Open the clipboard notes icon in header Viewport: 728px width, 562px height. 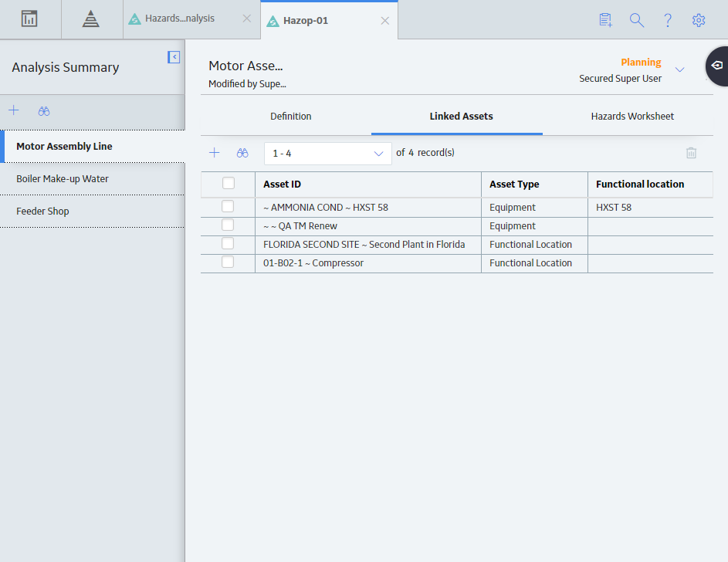[x=605, y=20]
